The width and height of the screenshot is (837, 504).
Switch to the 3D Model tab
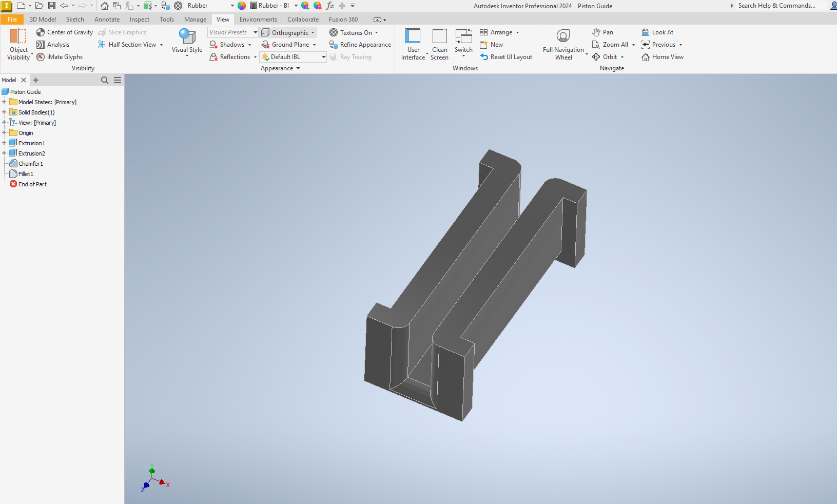point(43,20)
